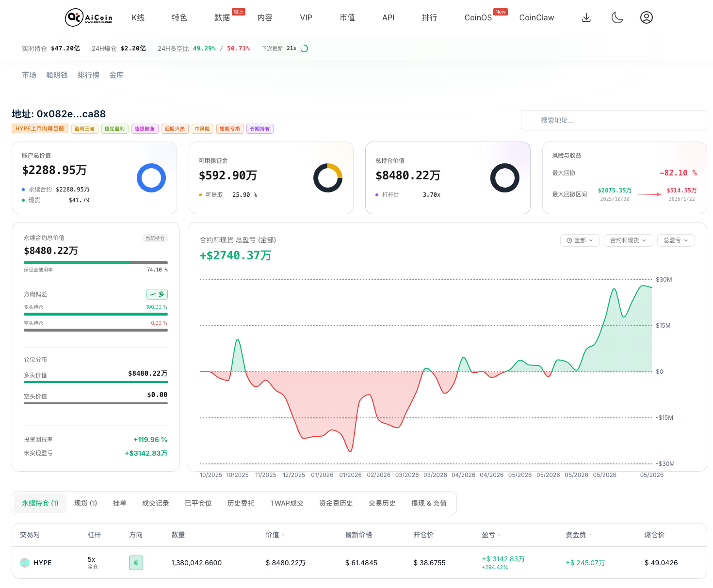Select the 成交记录 tab
Image resolution: width=713 pixels, height=588 pixels.
[156, 503]
